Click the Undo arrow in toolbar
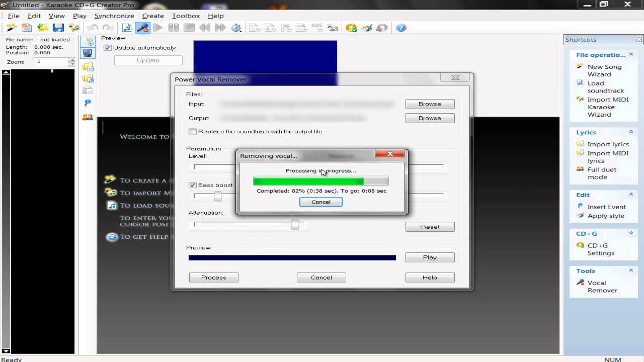This screenshot has width=644, height=362. click(x=93, y=28)
